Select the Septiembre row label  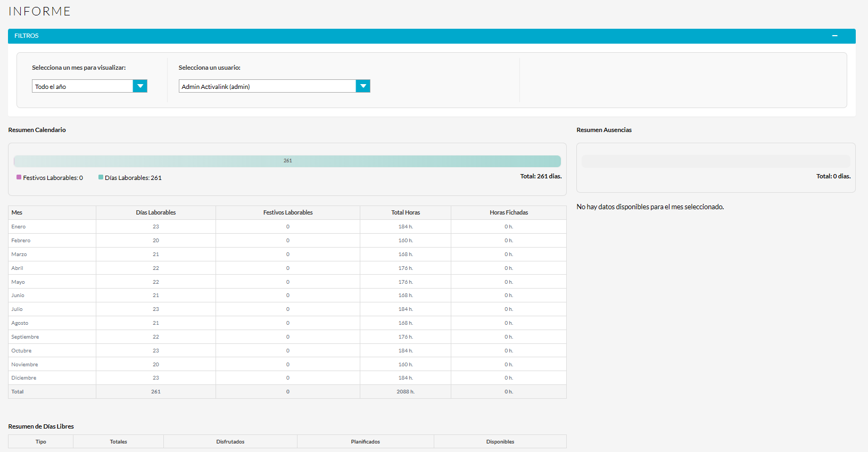click(x=25, y=337)
